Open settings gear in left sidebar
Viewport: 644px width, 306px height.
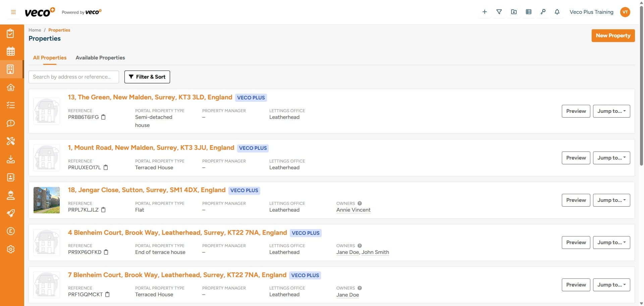11,249
